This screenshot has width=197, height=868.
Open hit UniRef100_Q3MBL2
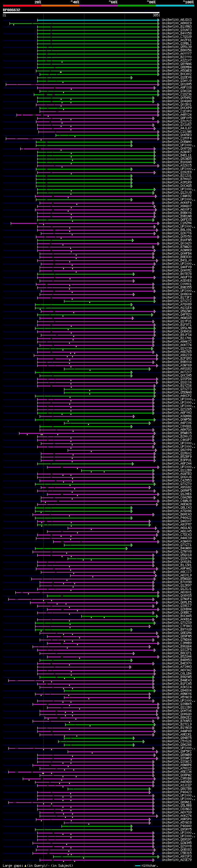pos(177,43)
